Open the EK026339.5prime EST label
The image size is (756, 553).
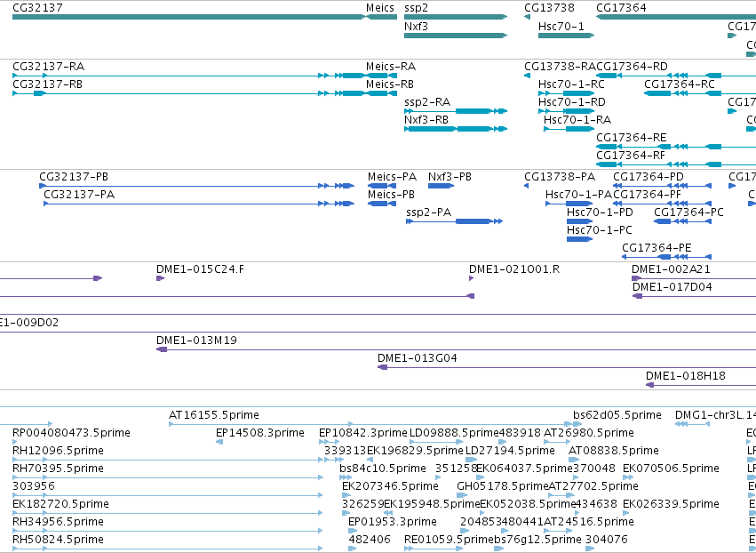point(671,504)
